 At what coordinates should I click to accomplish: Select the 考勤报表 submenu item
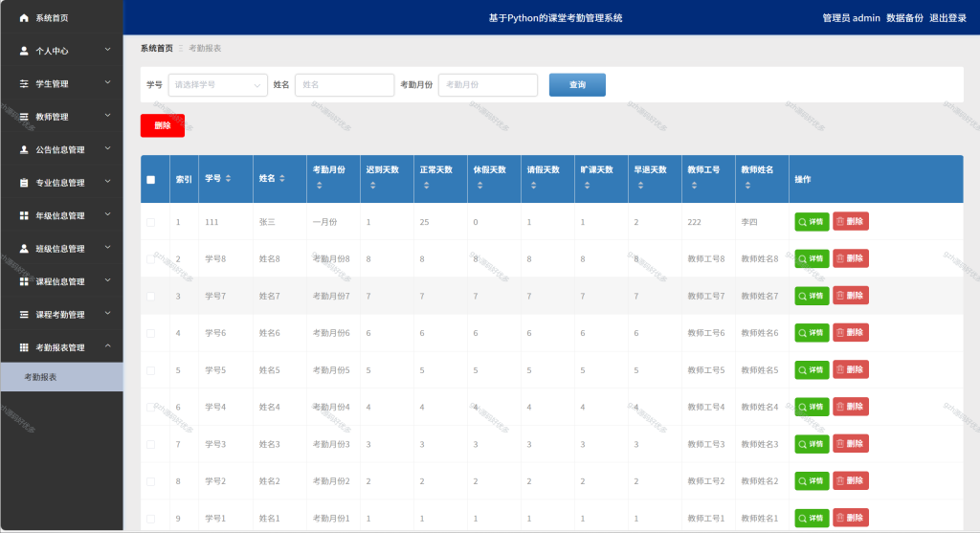pyautogui.click(x=62, y=377)
